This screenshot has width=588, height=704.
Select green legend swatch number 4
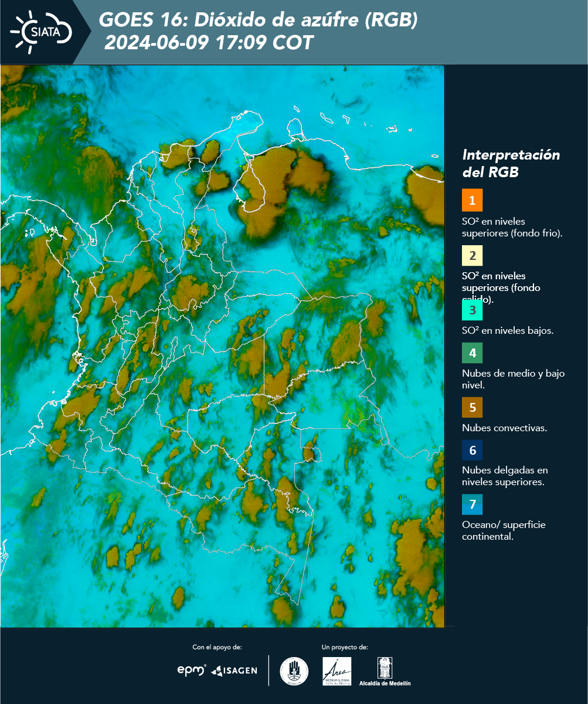(472, 354)
